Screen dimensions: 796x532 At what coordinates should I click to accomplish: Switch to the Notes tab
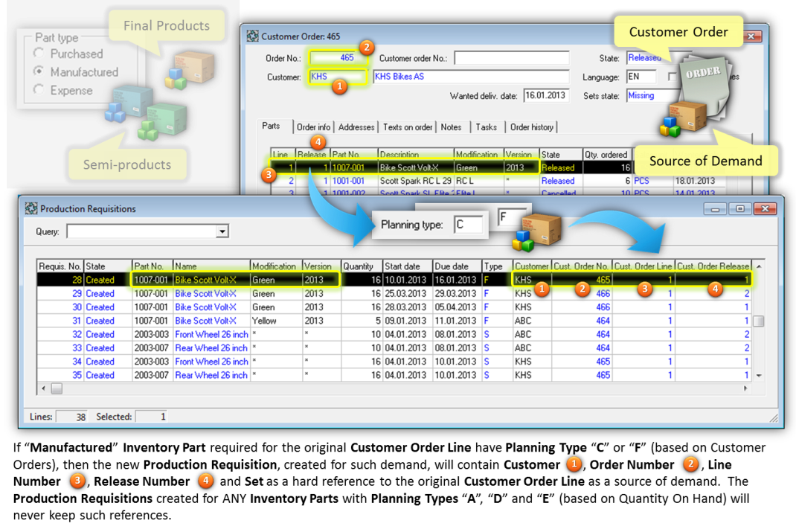coord(452,127)
